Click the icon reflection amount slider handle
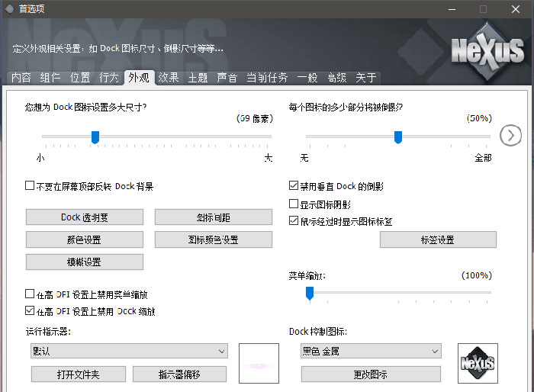 click(398, 137)
